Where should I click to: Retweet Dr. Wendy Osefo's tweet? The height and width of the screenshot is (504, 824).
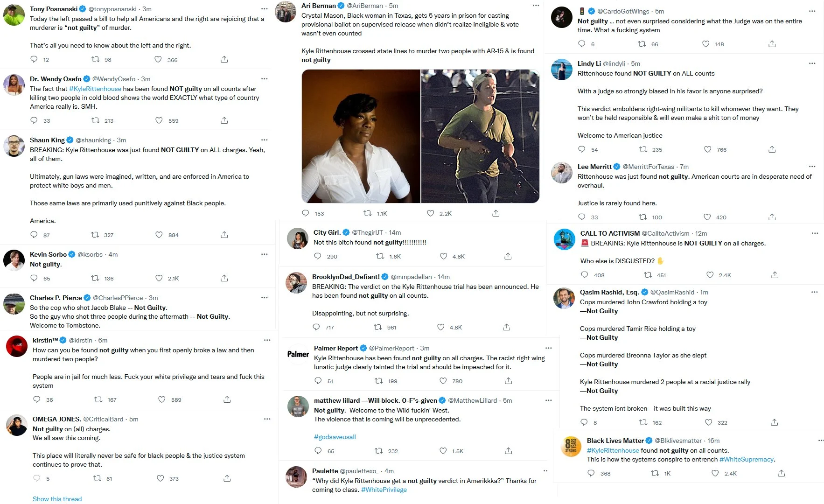(x=96, y=120)
